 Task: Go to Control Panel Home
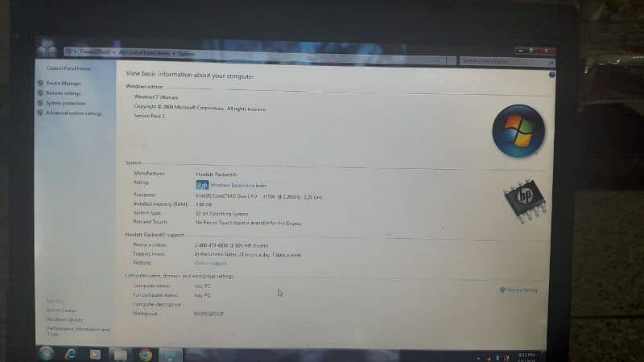coord(68,68)
